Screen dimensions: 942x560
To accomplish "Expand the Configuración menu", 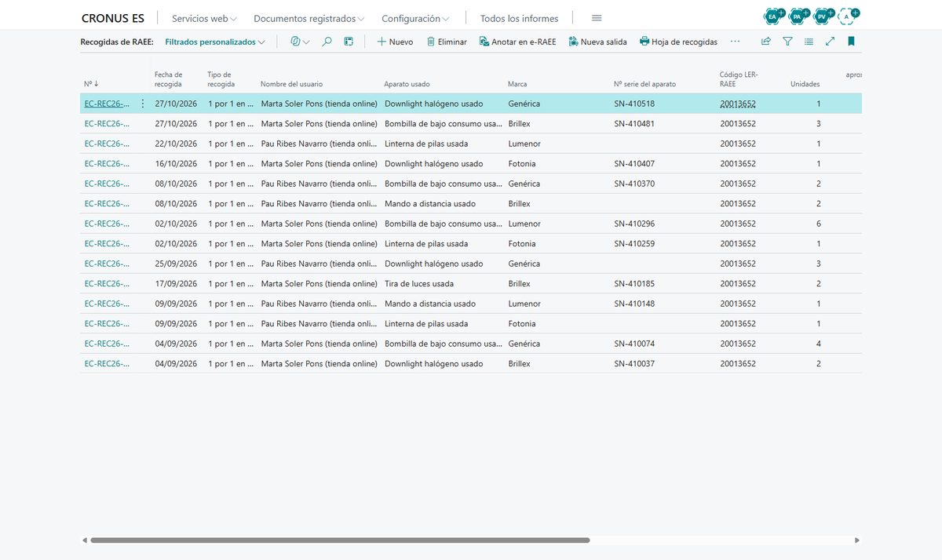I will click(x=415, y=18).
